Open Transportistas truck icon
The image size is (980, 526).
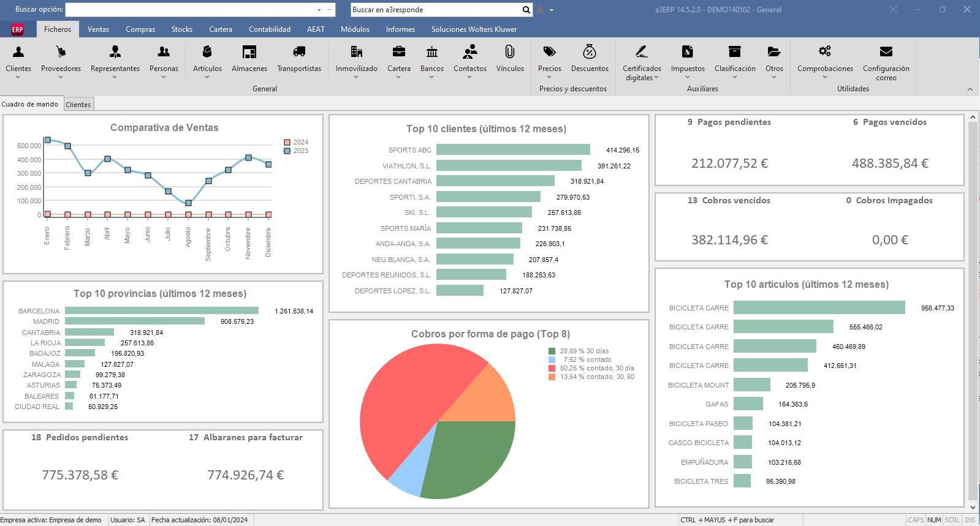(298, 53)
